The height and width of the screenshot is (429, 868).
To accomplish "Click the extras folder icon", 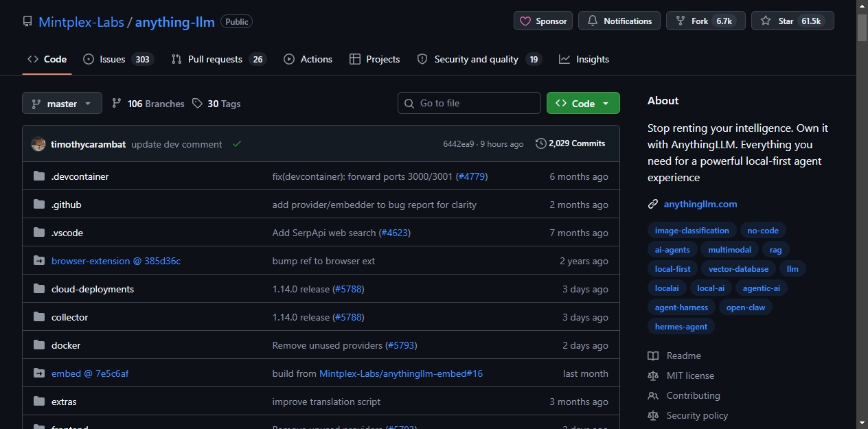I will pos(39,402).
